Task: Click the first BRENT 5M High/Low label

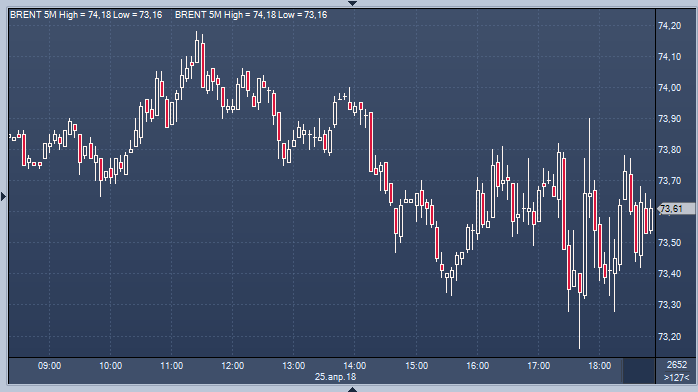Action: (86, 15)
